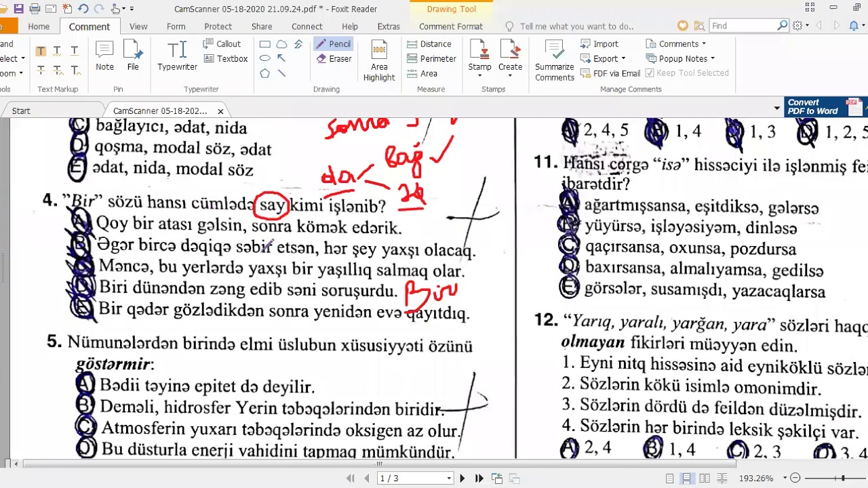Open the Create stamp dropdown
Image resolution: width=868 pixels, height=488 pixels.
(x=510, y=75)
